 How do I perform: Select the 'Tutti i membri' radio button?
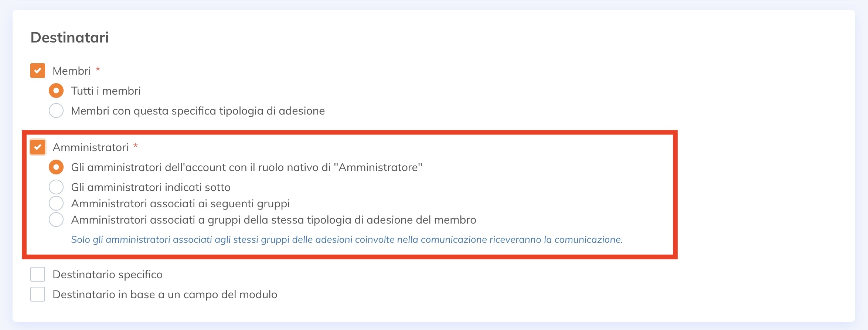(x=56, y=91)
